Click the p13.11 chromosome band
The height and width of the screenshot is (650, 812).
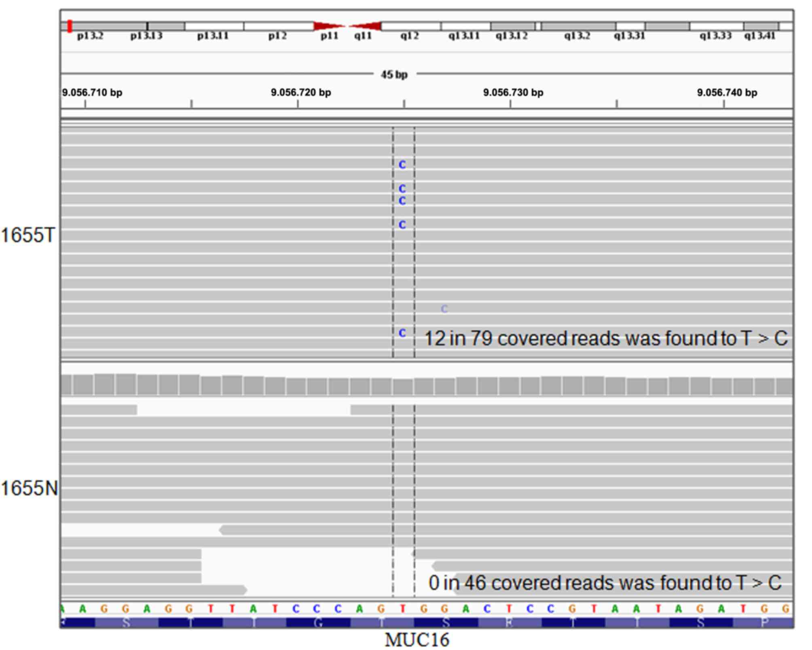tap(214, 27)
